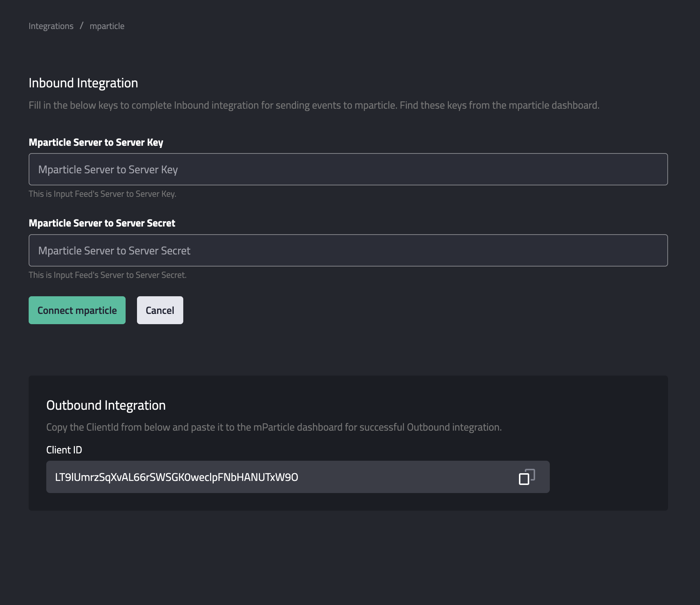
Task: Focus the Mparticle Server to Server Key field
Action: 348,169
